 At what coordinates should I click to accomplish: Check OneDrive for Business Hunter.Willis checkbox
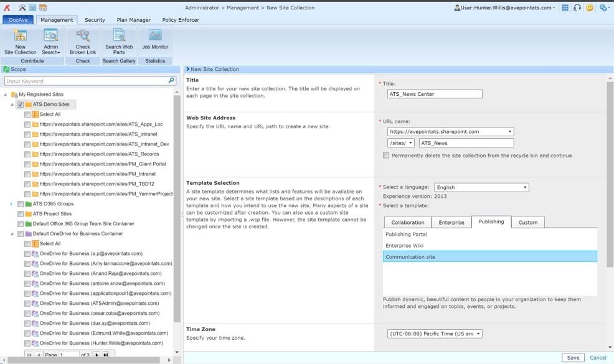(27, 343)
